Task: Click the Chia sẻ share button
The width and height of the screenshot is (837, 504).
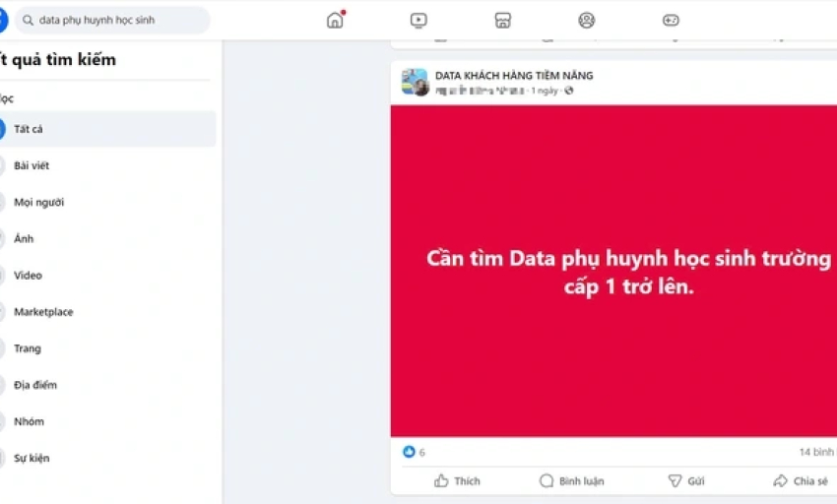Action: [801, 481]
